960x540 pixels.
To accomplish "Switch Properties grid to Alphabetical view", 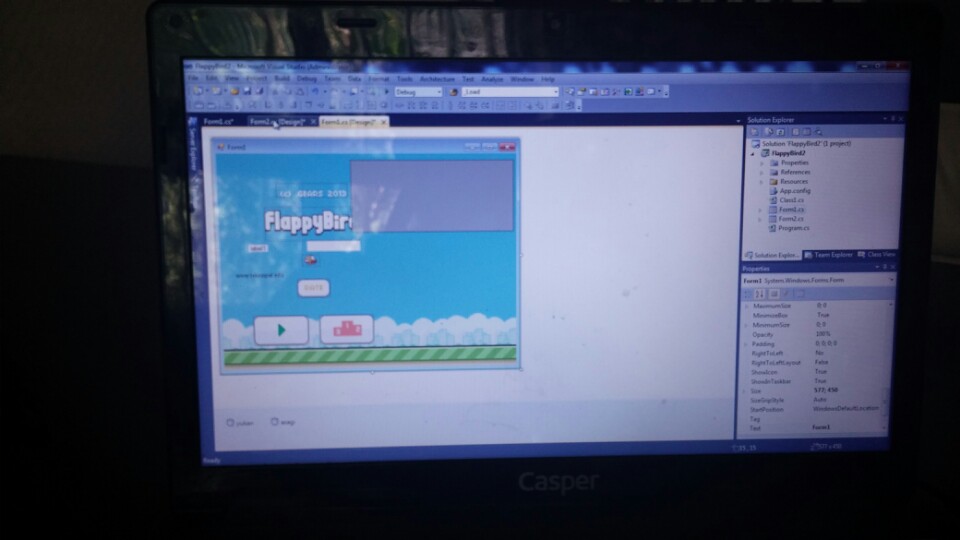I will [x=760, y=294].
